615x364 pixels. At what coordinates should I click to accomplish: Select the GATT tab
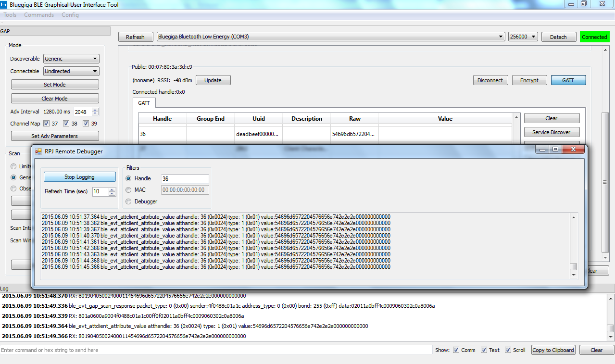(x=144, y=103)
